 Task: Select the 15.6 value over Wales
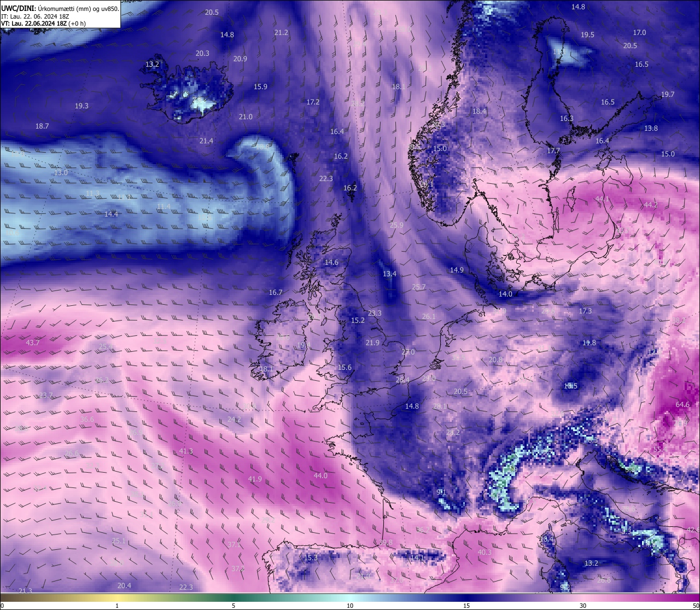tap(345, 368)
